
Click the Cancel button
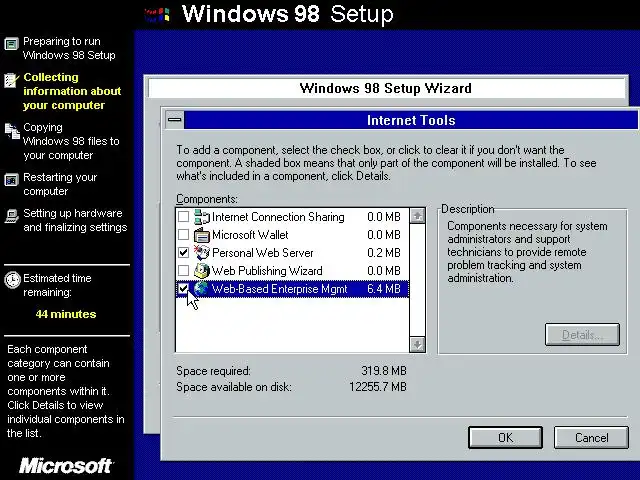click(x=591, y=438)
